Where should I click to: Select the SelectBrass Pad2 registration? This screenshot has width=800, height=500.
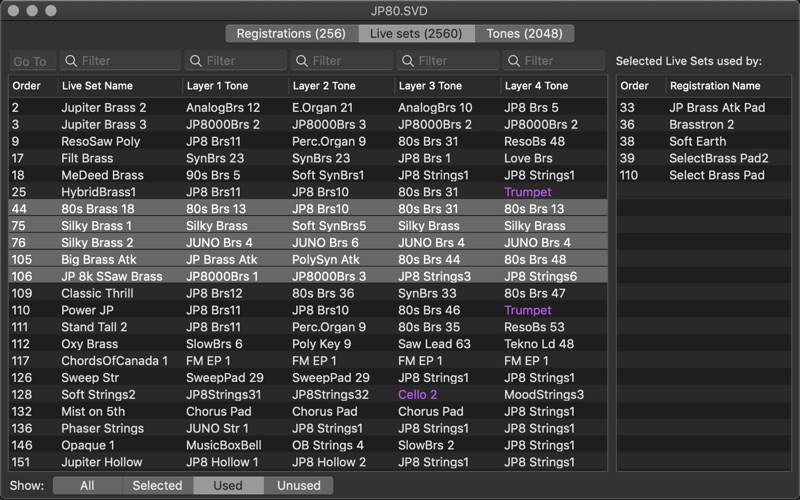coord(704,158)
